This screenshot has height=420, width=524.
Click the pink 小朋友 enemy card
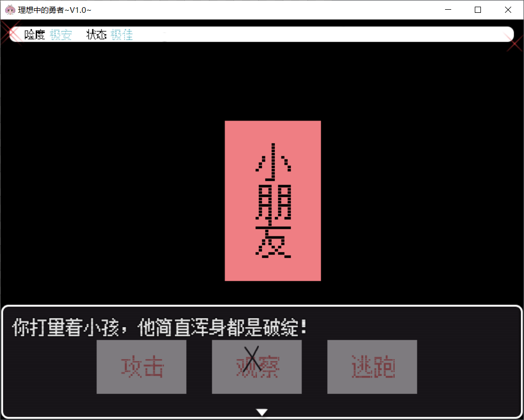[273, 201]
